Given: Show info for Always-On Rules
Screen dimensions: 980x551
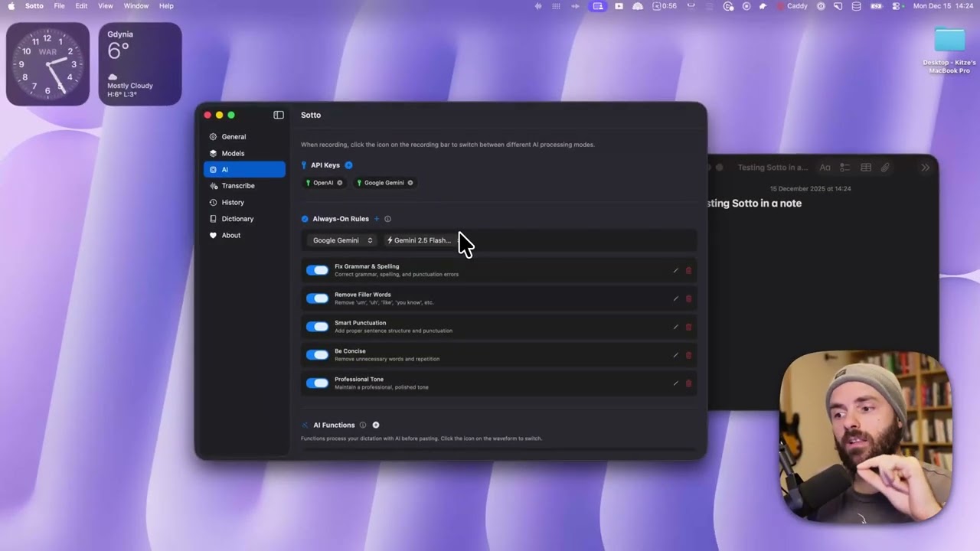Looking at the screenshot, I should pos(387,219).
